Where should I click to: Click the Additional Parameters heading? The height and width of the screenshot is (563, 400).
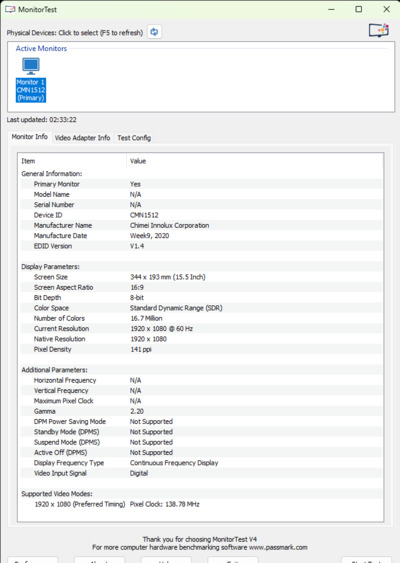(54, 370)
